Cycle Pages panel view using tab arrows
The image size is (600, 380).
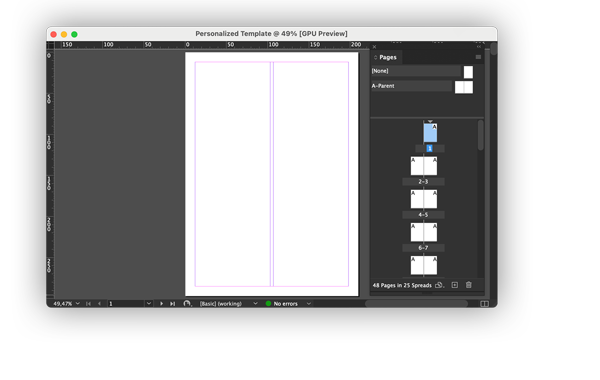coord(375,57)
